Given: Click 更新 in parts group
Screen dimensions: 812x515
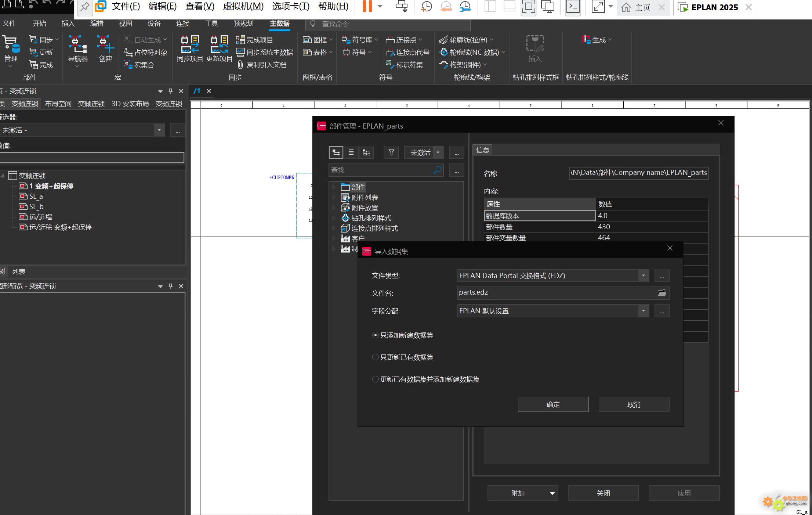Looking at the screenshot, I should tap(41, 52).
